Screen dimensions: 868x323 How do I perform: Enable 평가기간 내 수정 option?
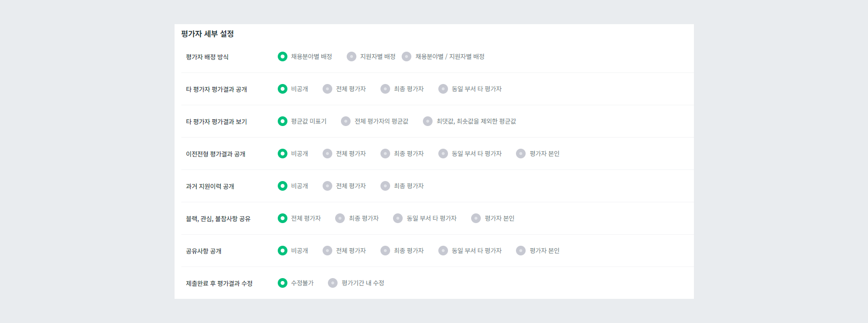331,283
